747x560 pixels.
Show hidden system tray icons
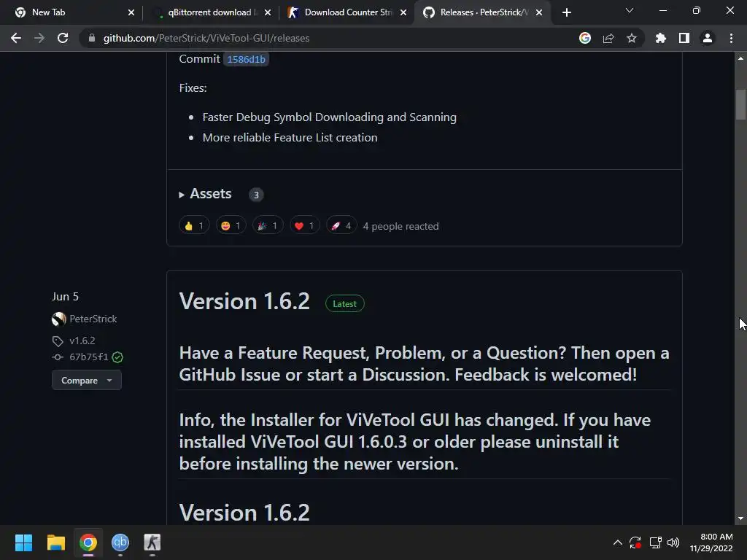[617, 542]
